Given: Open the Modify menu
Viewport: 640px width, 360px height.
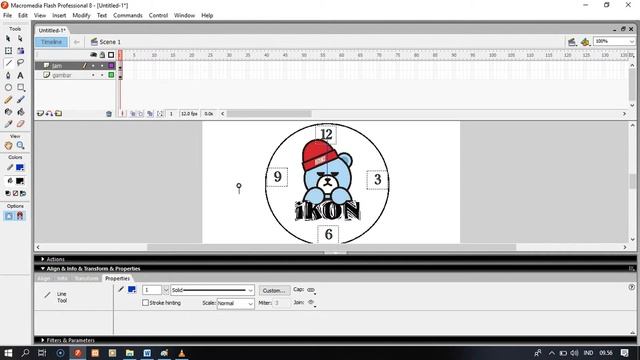Looking at the screenshot, I should 81,16.
